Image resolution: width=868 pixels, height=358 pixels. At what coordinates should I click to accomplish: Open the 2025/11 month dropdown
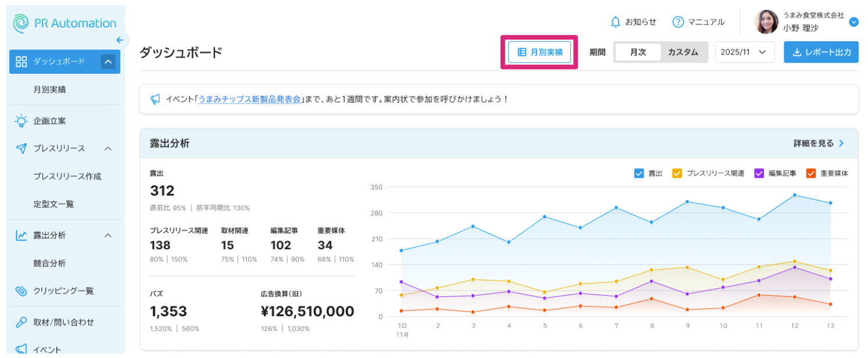coord(746,52)
